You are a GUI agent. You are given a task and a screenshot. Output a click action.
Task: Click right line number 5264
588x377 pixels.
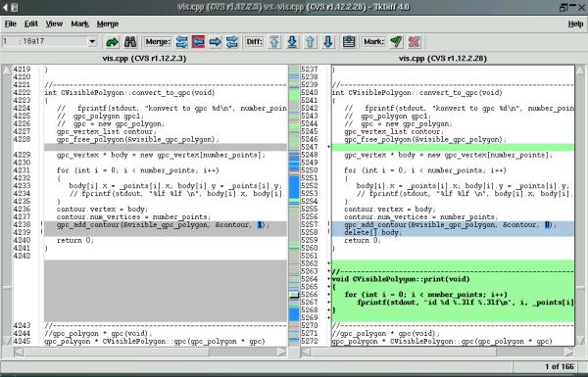tap(309, 279)
